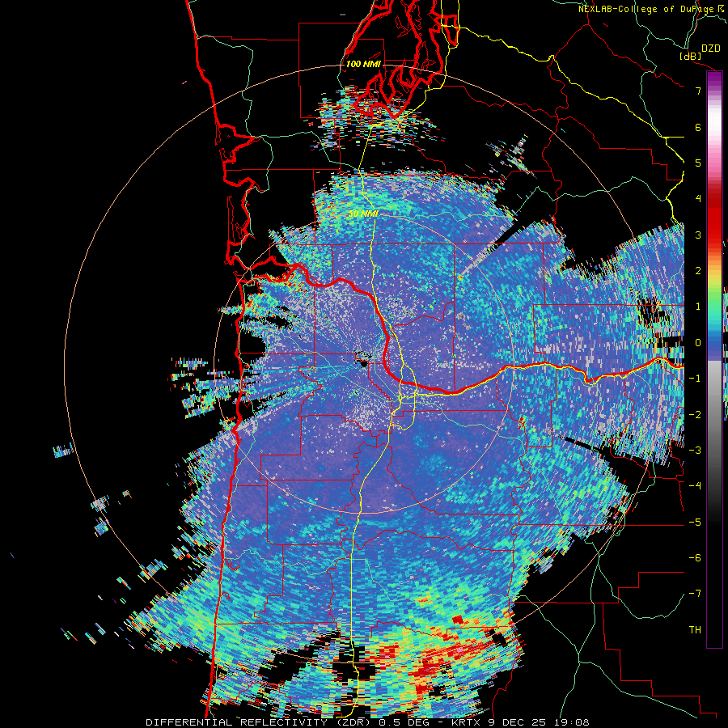Click the 2 value on the color scale
728x728 pixels.
click(698, 271)
